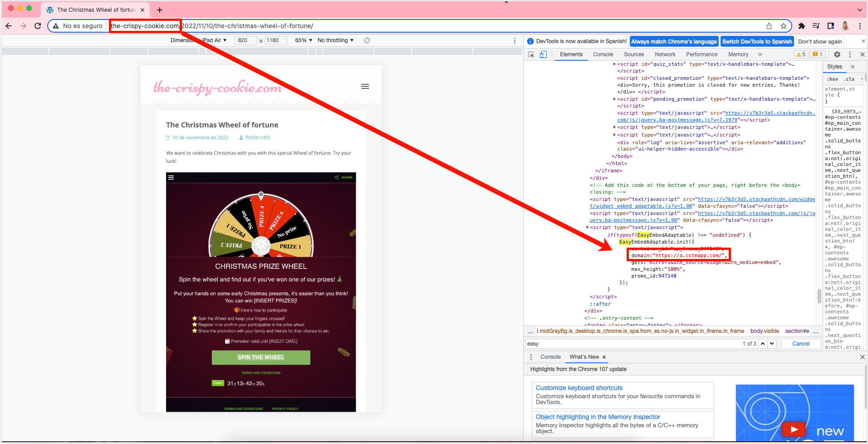Reload the page with the refresh icon
This screenshot has width=868, height=444.
click(38, 26)
